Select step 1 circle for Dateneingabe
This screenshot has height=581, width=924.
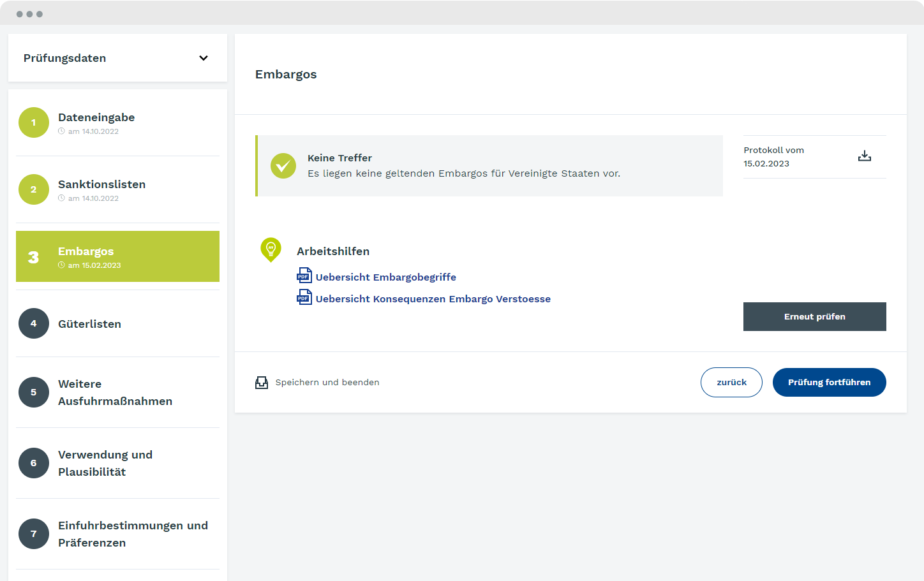pyautogui.click(x=34, y=122)
